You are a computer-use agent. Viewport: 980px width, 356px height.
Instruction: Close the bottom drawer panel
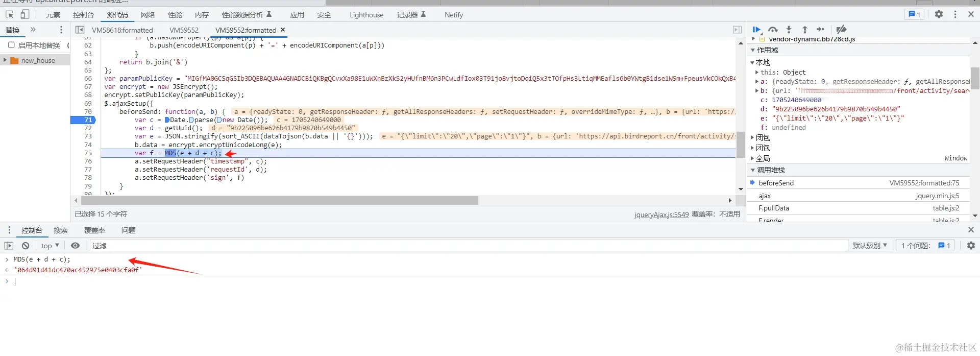coord(971,230)
